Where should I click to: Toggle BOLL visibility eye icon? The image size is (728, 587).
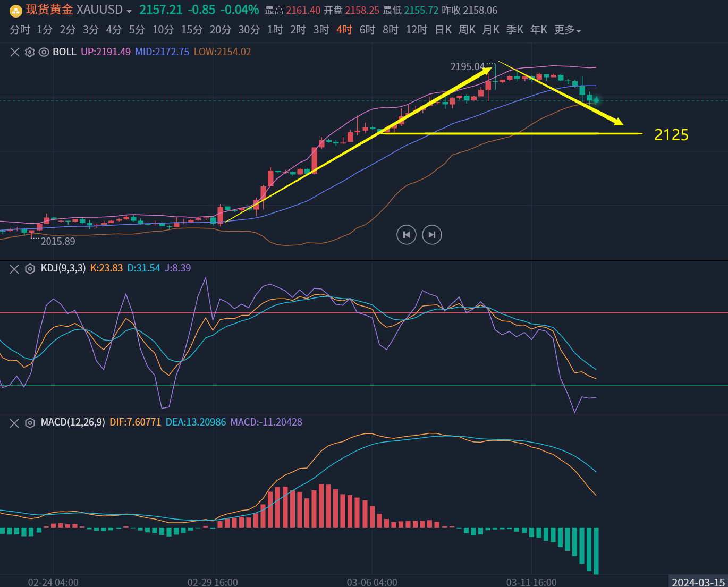[x=44, y=52]
